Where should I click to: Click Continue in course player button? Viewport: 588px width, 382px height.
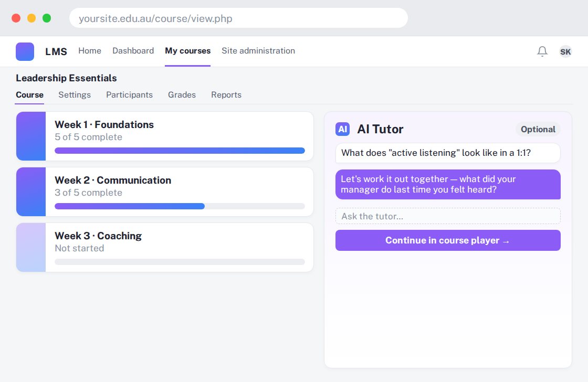tap(448, 240)
